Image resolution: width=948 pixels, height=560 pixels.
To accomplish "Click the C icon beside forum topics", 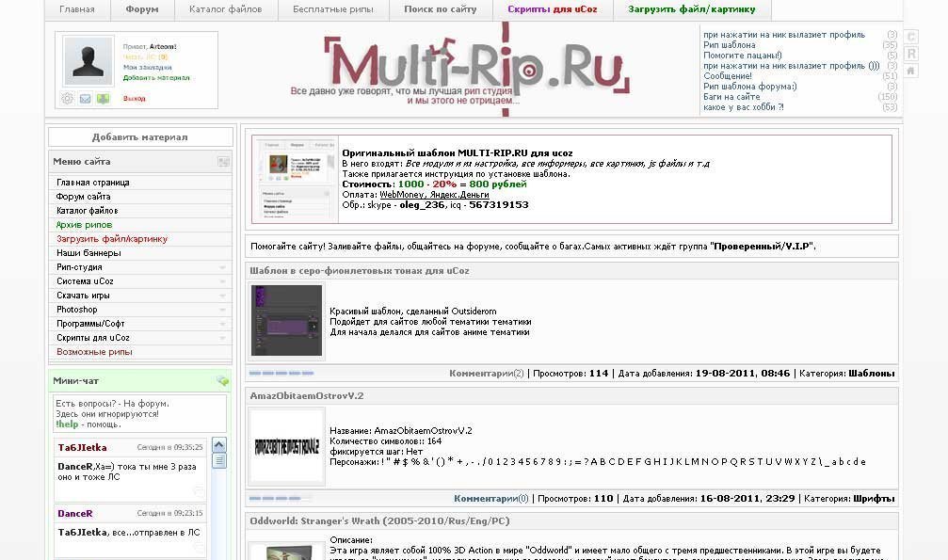I will click(x=911, y=37).
